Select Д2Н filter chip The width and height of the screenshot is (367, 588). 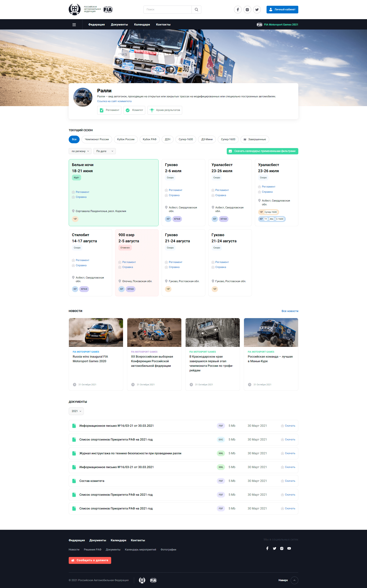click(167, 139)
